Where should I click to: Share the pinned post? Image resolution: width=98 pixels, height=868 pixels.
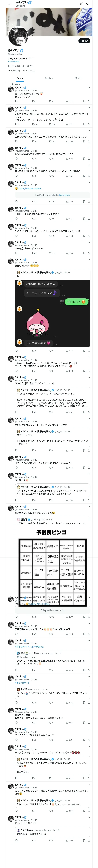[x=89, y=101]
